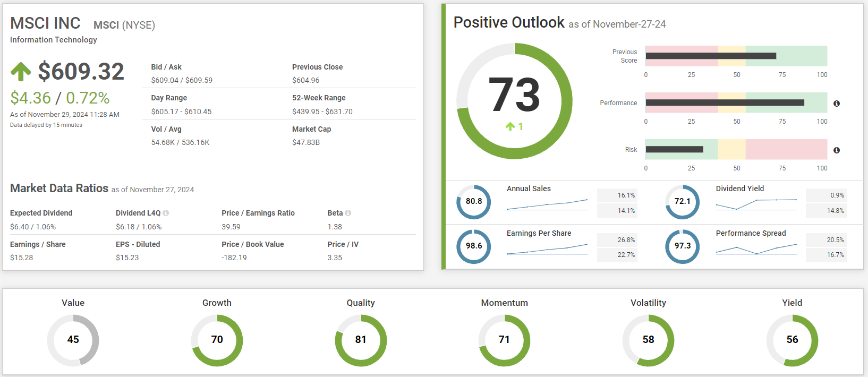Click the Expected Dividend value $6.40 / 1.06%
The height and width of the screenshot is (377, 868).
[33, 227]
